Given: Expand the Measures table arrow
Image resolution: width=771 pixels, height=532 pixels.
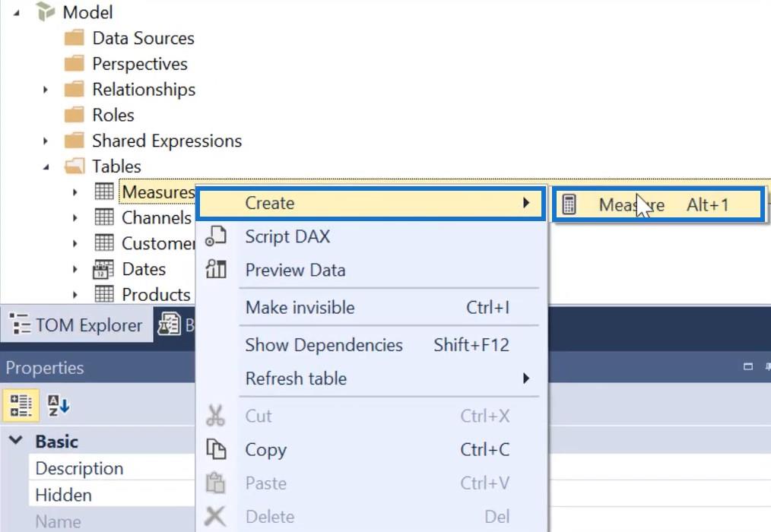Looking at the screenshot, I should [75, 192].
